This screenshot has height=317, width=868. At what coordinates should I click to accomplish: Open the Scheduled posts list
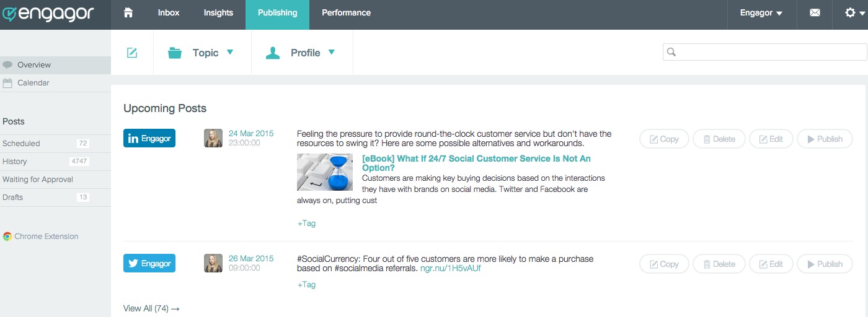pyautogui.click(x=21, y=144)
